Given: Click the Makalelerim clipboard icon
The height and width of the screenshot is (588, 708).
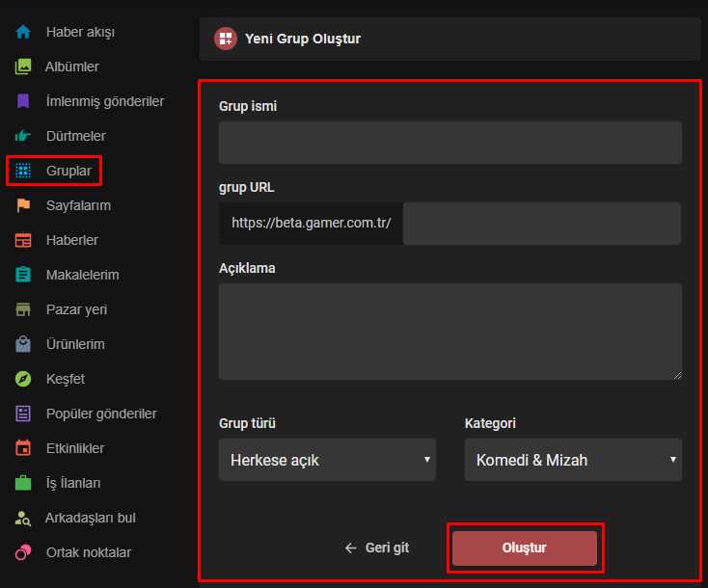Looking at the screenshot, I should coord(23,275).
